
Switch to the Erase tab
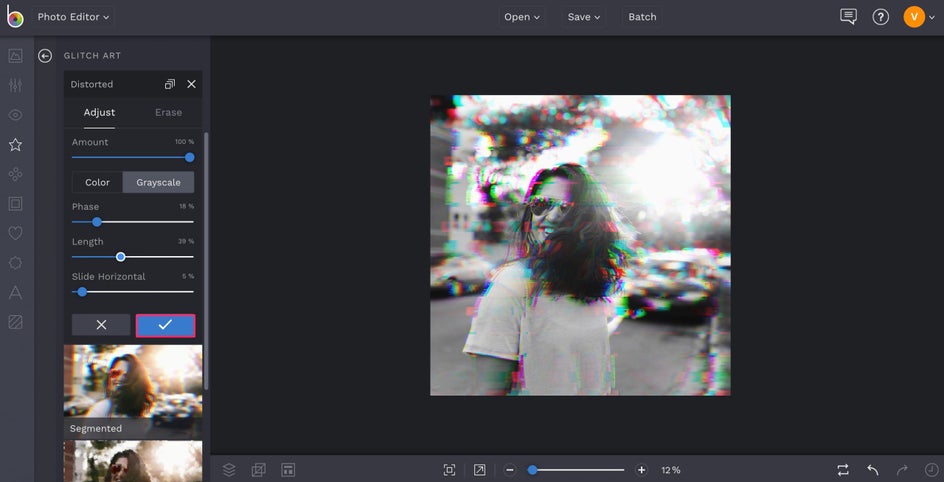168,112
